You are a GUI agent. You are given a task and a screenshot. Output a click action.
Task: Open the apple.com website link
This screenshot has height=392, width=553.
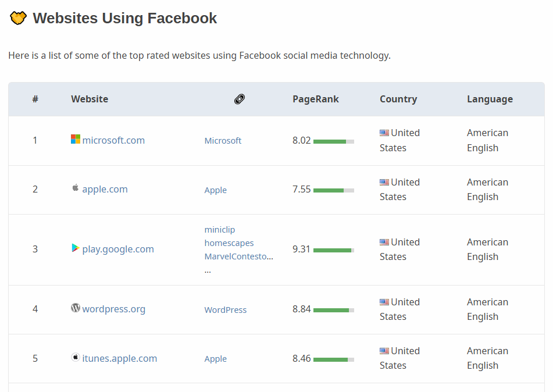click(x=105, y=188)
